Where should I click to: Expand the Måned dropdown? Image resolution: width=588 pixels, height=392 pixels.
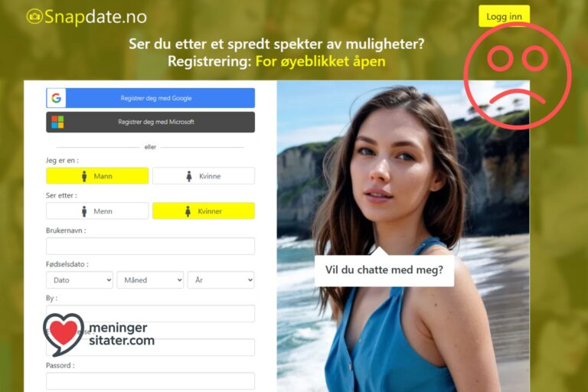[150, 280]
